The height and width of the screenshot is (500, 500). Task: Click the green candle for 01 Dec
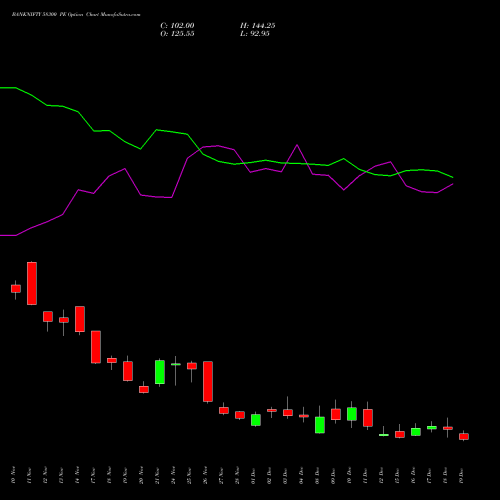click(256, 420)
